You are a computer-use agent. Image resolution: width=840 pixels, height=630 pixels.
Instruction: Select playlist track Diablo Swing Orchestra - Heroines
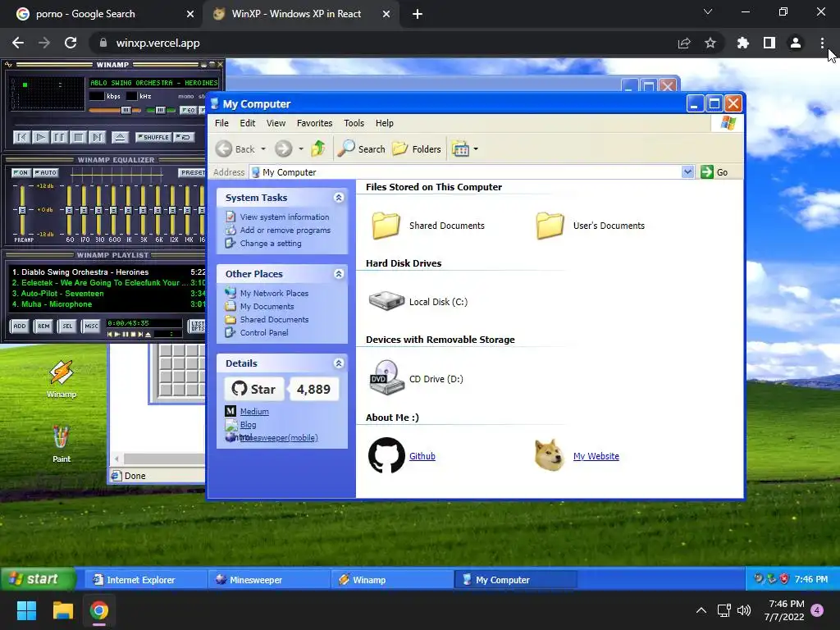(107, 272)
